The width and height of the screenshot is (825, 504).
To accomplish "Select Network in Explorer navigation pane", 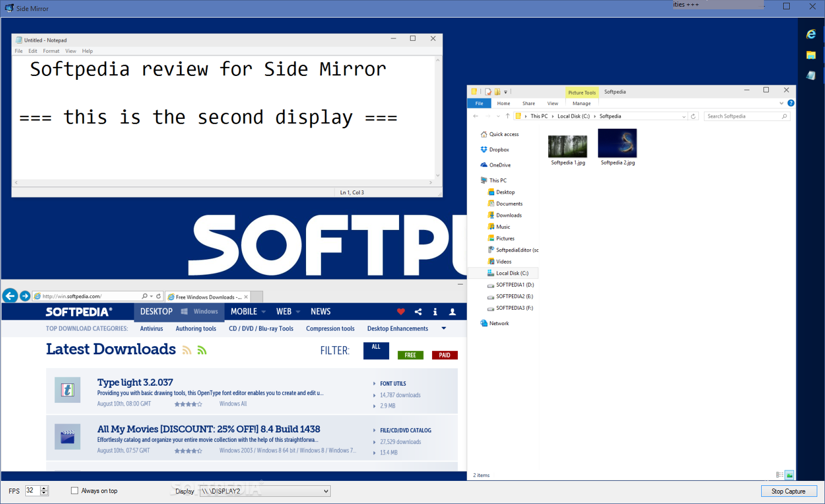I will [x=495, y=324].
